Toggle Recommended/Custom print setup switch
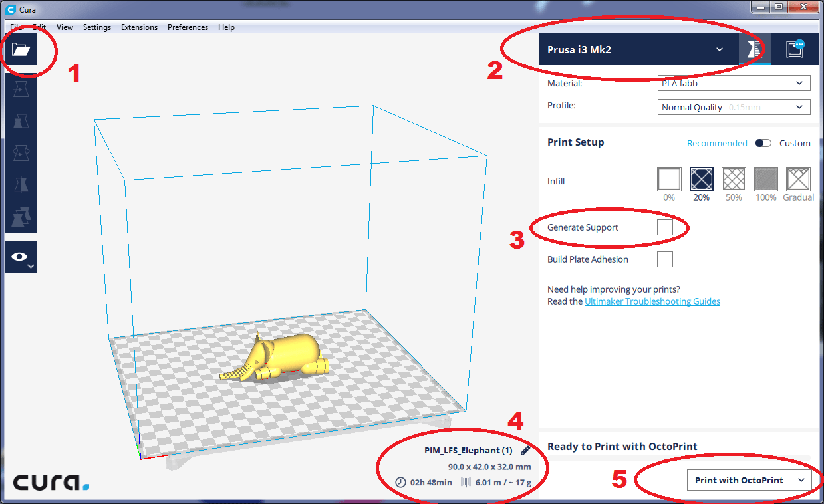 pos(763,143)
